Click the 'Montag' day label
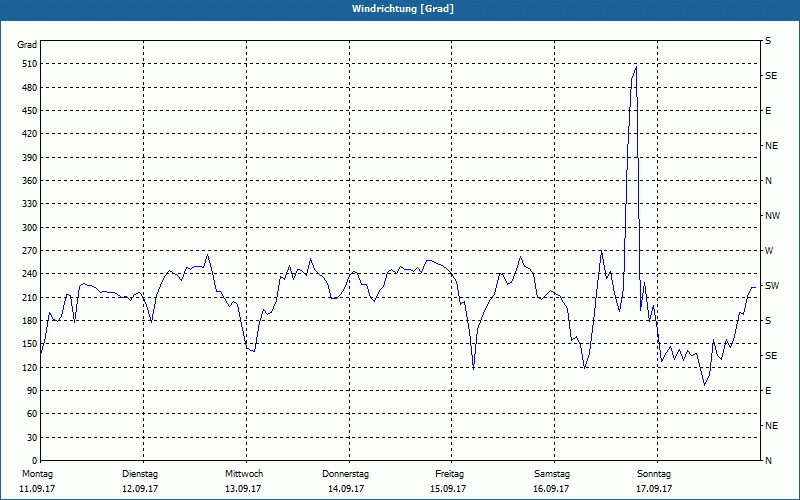The height and width of the screenshot is (500, 800). pyautogui.click(x=38, y=474)
